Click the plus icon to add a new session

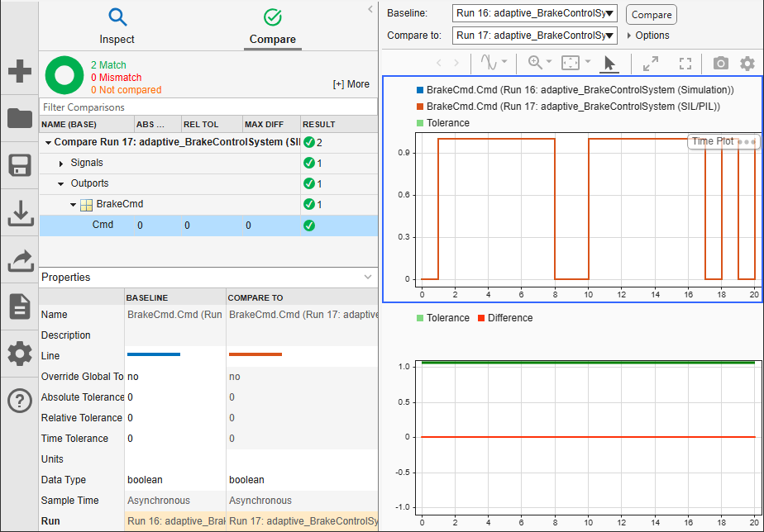point(20,71)
